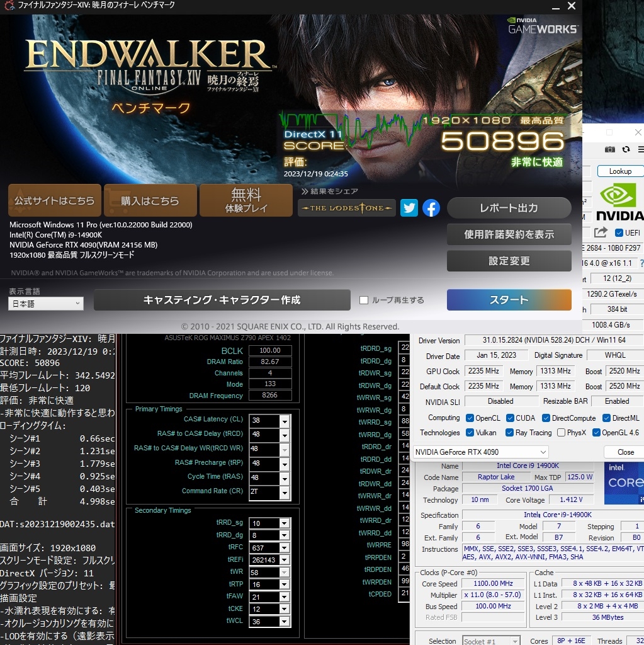
Task: Click purchase button 購入はこちら
Action: [x=150, y=201]
